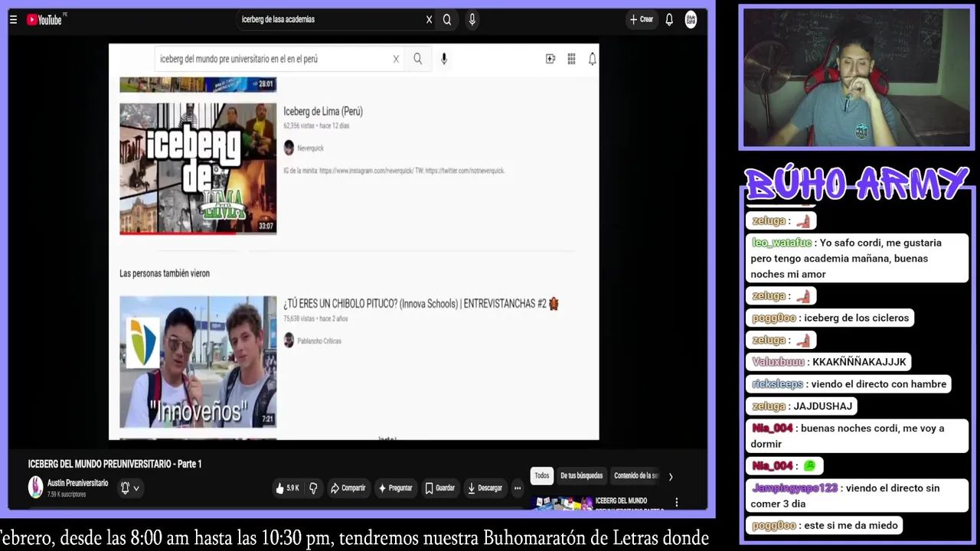Image resolution: width=980 pixels, height=551 pixels.
Task: Click the in-video create video icon
Action: 550,59
